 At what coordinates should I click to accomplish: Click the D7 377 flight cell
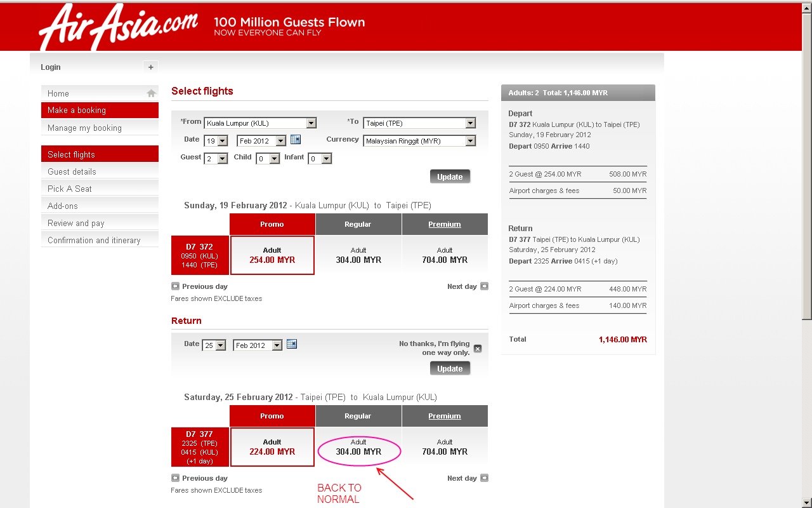pos(200,447)
